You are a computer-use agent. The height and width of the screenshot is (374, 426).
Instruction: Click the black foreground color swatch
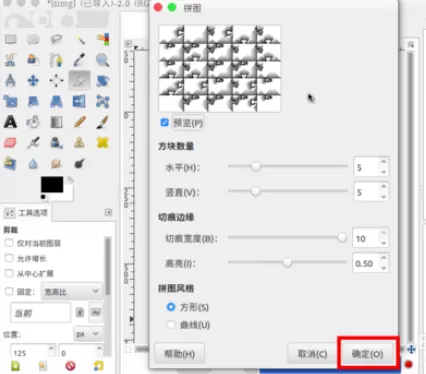coord(52,184)
